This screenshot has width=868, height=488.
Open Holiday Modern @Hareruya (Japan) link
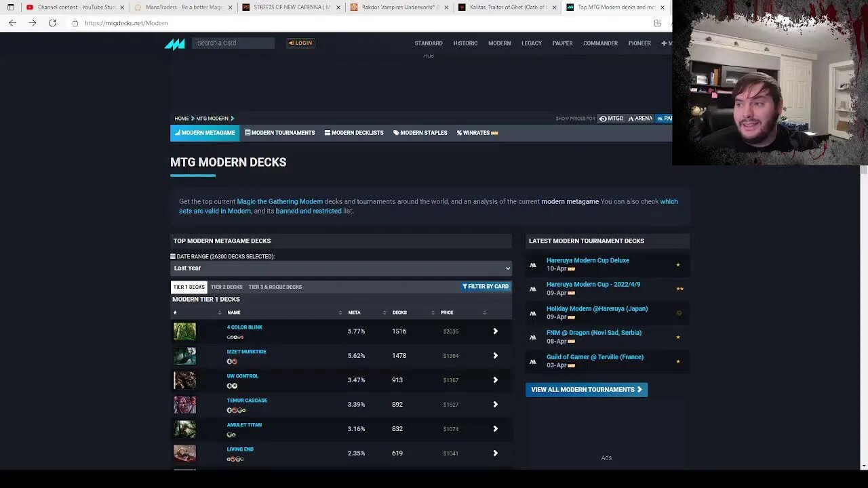click(597, 308)
